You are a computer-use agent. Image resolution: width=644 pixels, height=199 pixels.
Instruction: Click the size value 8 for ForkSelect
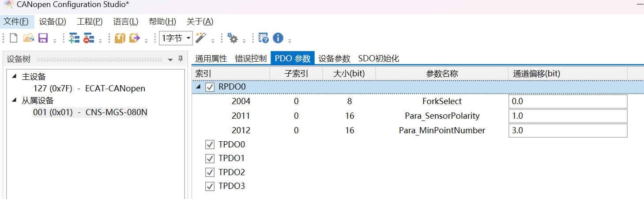coord(350,101)
